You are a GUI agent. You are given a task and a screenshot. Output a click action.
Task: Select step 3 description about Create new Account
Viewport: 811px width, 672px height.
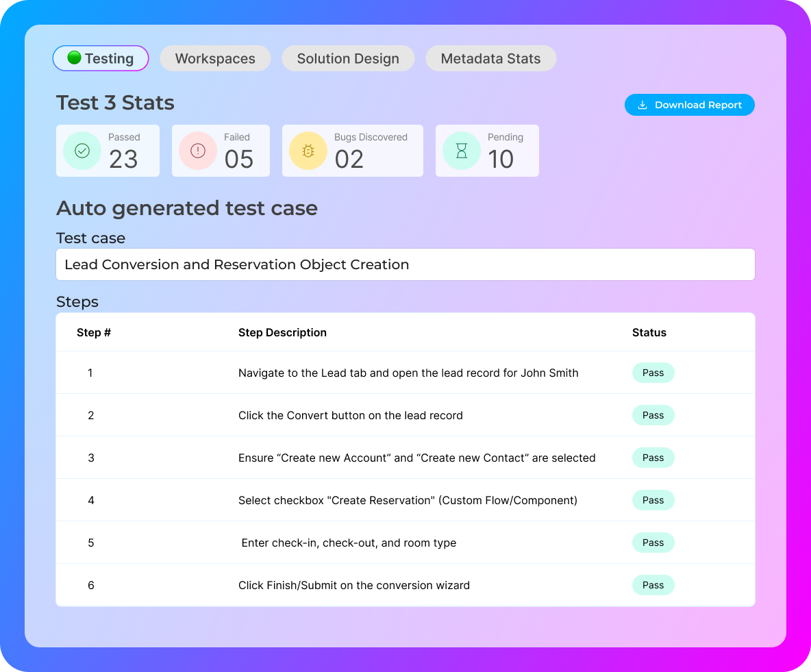(x=416, y=458)
